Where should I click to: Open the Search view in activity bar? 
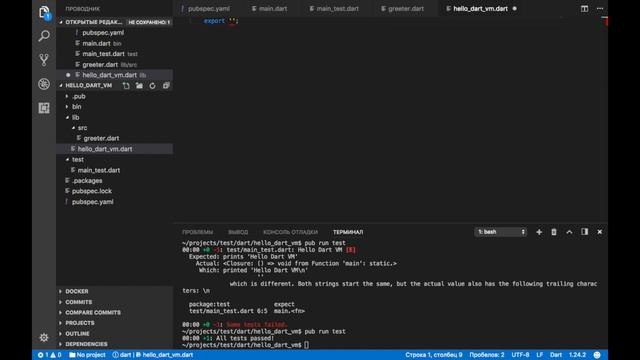(44, 36)
